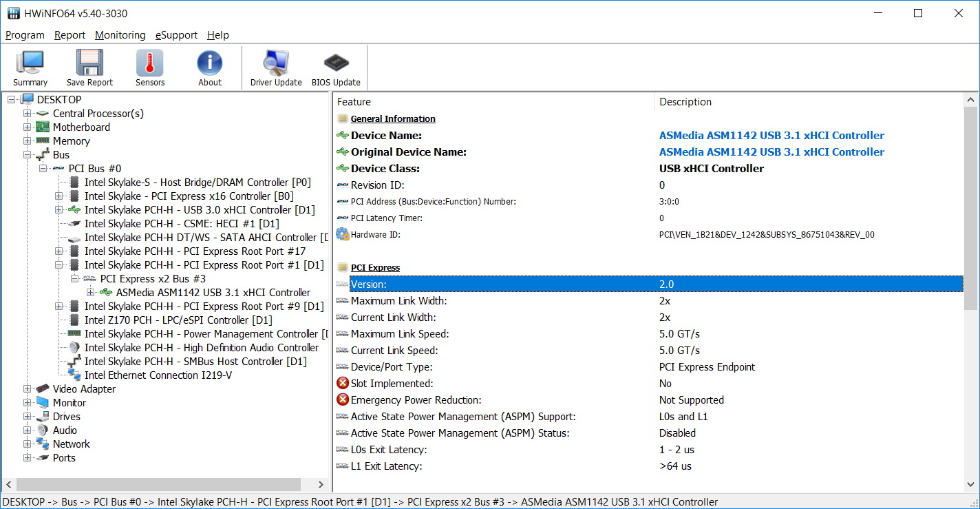Open the Report menu
Screen dimensions: 980x509
(x=70, y=35)
